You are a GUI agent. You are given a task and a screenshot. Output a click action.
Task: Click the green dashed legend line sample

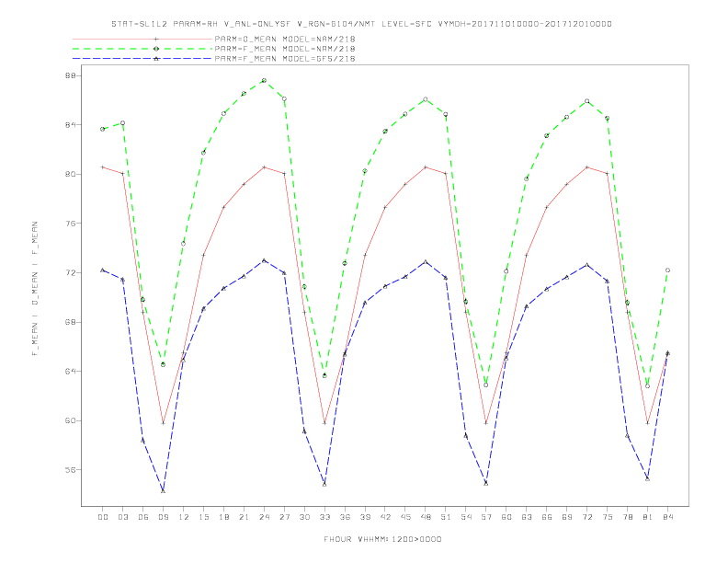tap(142, 49)
